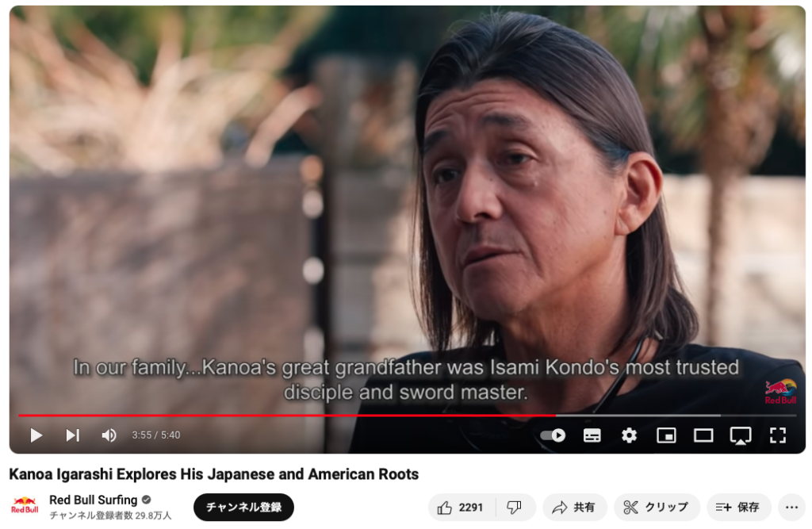This screenshot has height=529, width=812.
Task: Toggle the autoplay switch
Action: (x=553, y=435)
